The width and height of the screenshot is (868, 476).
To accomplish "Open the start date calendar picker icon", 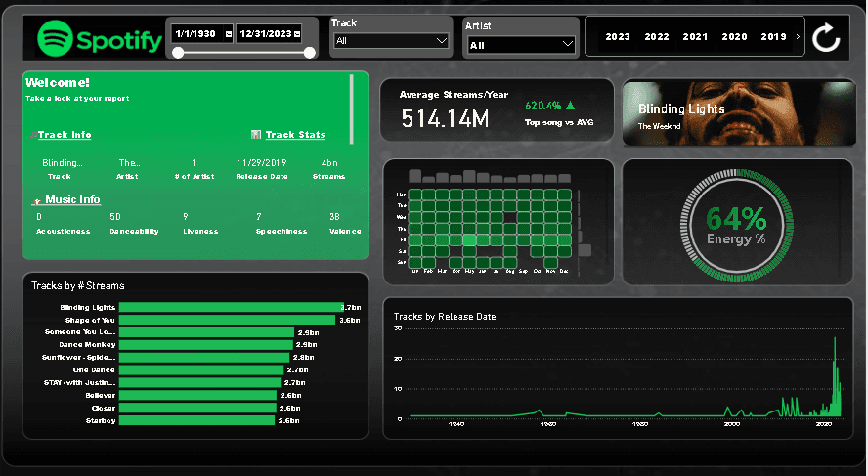I will click(x=228, y=34).
